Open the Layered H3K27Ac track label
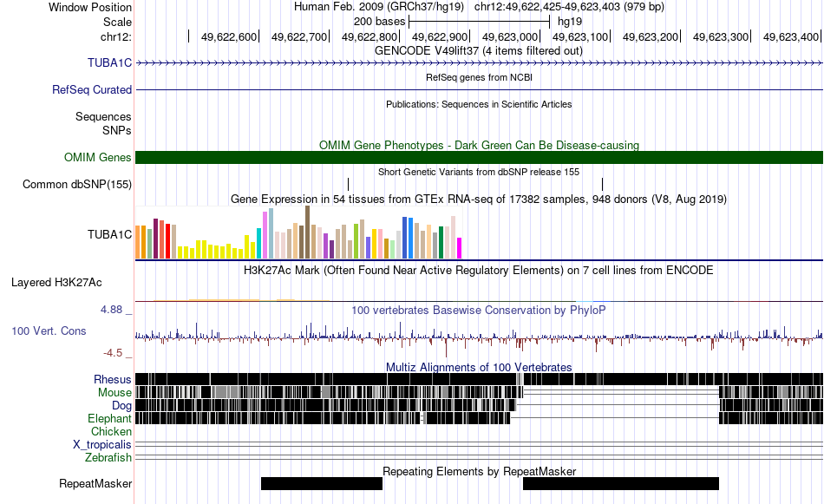824x504 pixels. [56, 283]
